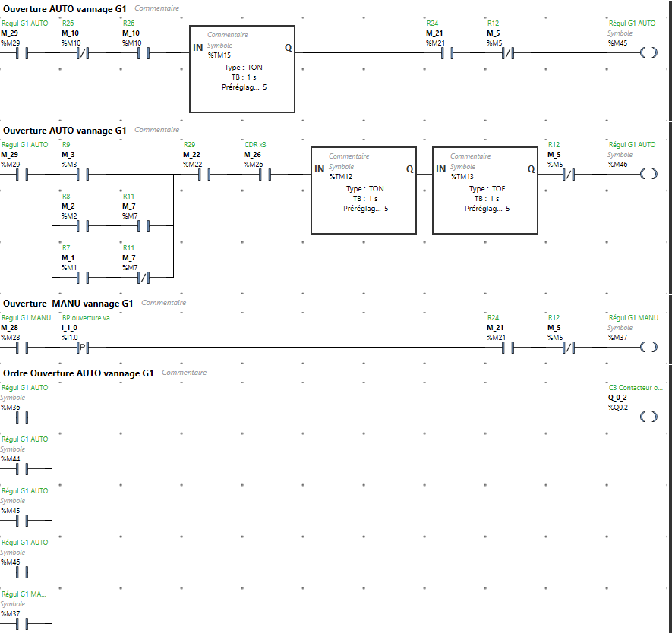Select the %TM15 timer block
The height and width of the screenshot is (633, 672).
(x=241, y=69)
